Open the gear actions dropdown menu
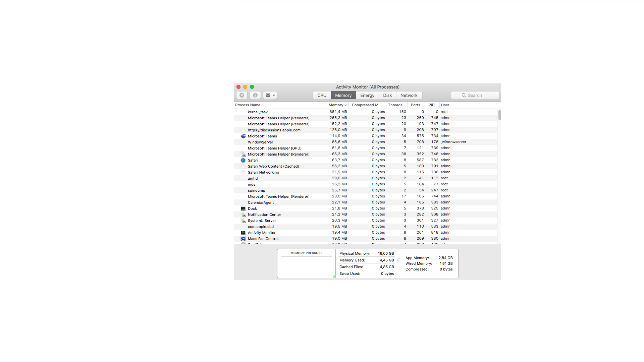Screen dimensions: 644x362 point(270,95)
